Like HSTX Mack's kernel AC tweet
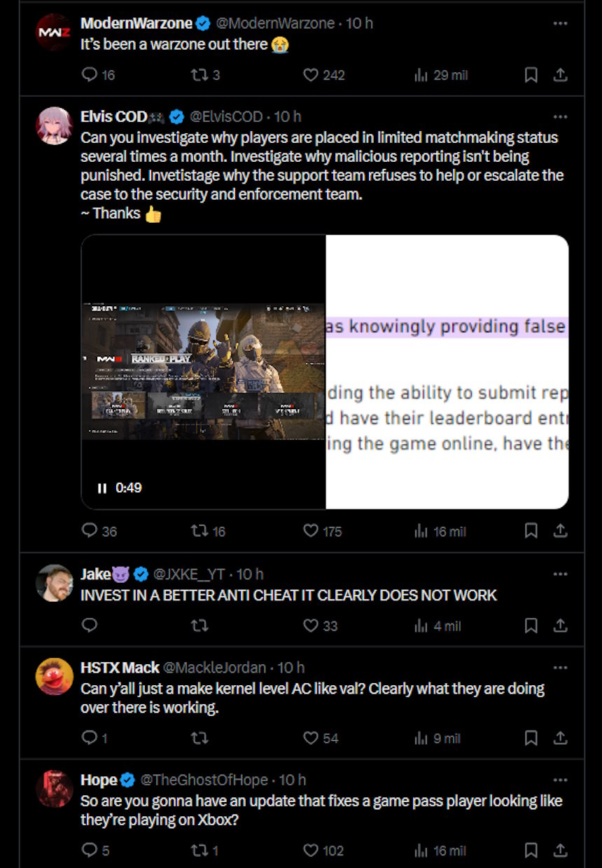This screenshot has width=602, height=868. (x=311, y=738)
